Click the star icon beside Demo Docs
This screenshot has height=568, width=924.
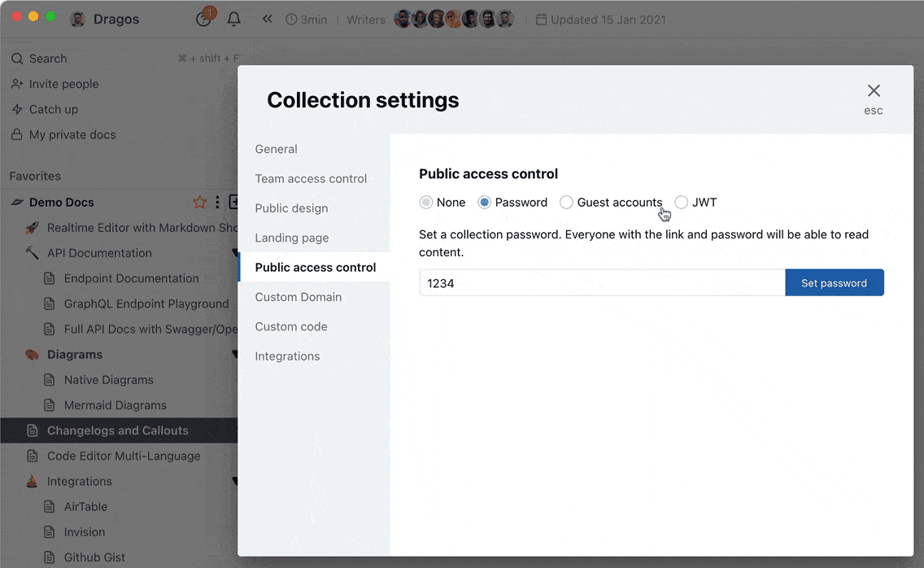[200, 202]
